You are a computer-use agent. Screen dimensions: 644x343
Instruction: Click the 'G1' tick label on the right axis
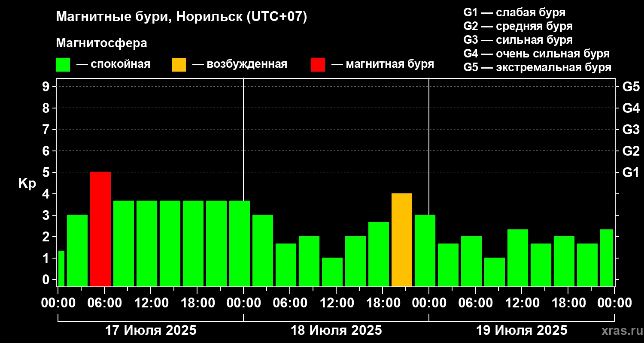coord(631,172)
